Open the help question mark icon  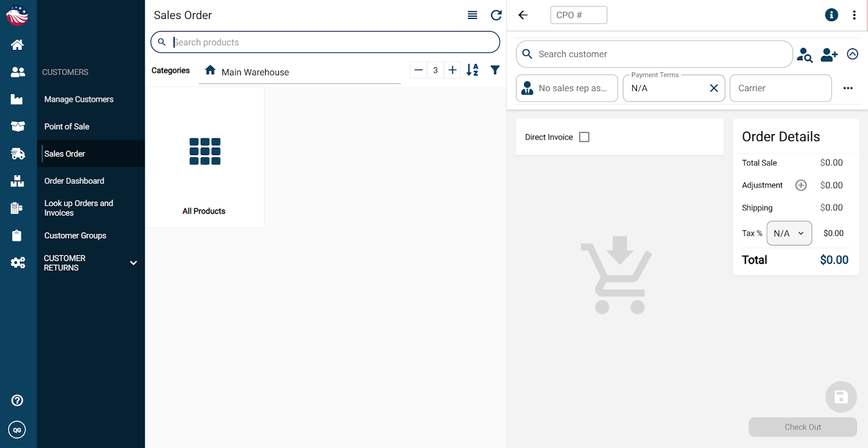pos(17,400)
